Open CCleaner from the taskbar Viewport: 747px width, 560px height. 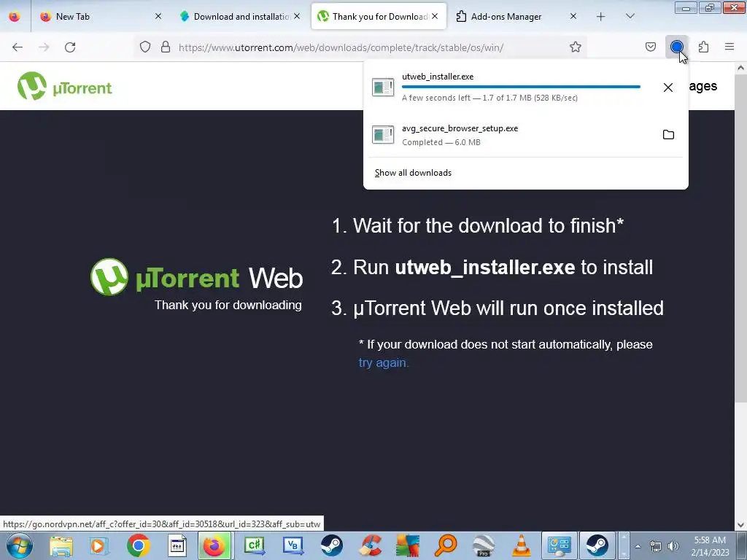click(370, 545)
